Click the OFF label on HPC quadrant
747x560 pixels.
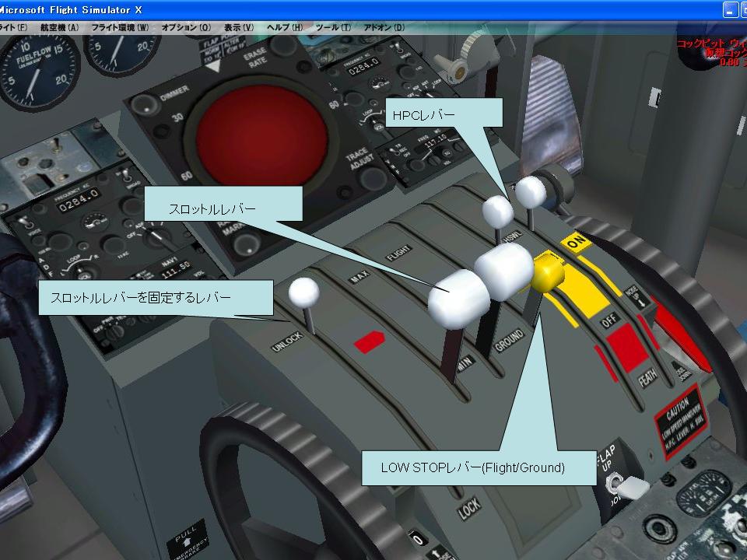[x=608, y=320]
